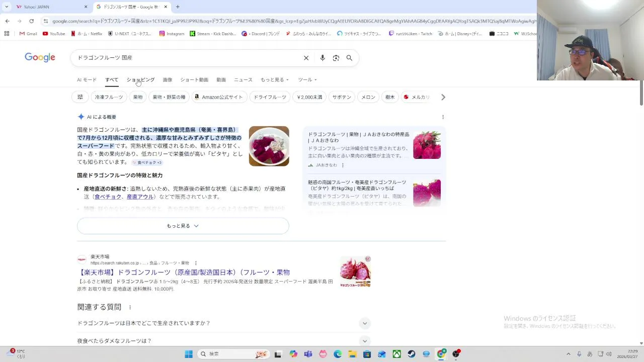The image size is (644, 362).
Task: Open the Discord bookmark
Action: (261, 34)
